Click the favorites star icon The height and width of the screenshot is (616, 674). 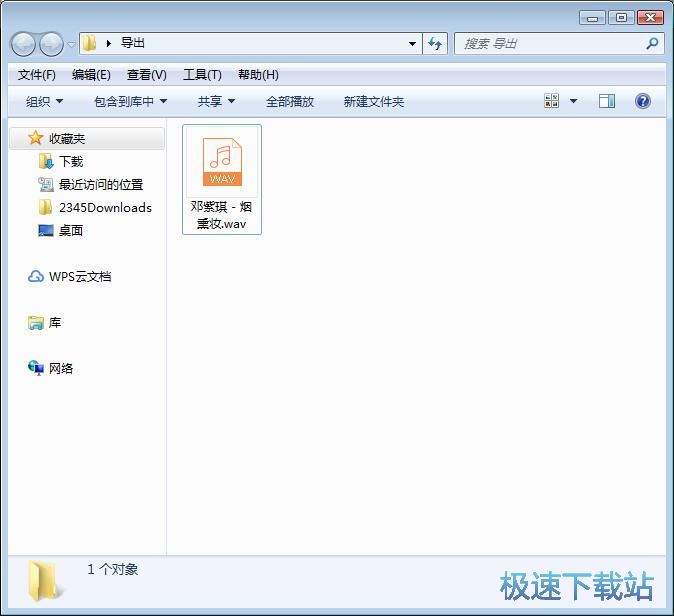35,138
